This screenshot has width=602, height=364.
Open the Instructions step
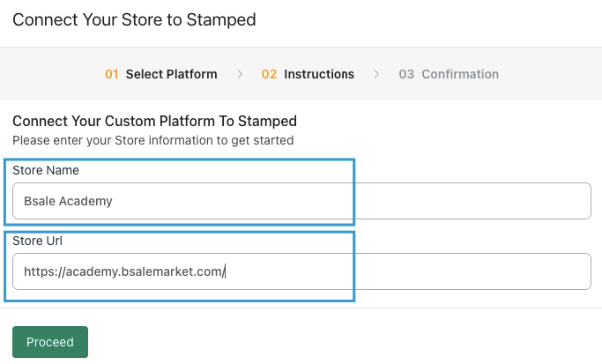318,74
